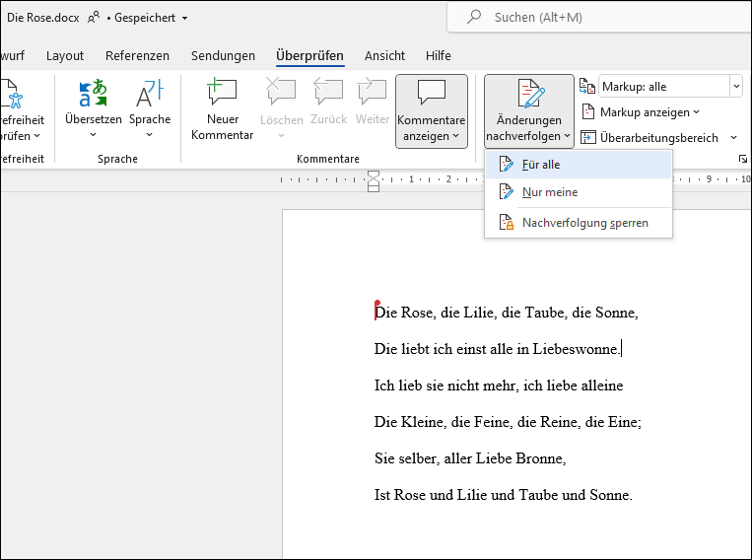Open the Referenzen tab
The image size is (752, 560).
pyautogui.click(x=137, y=55)
